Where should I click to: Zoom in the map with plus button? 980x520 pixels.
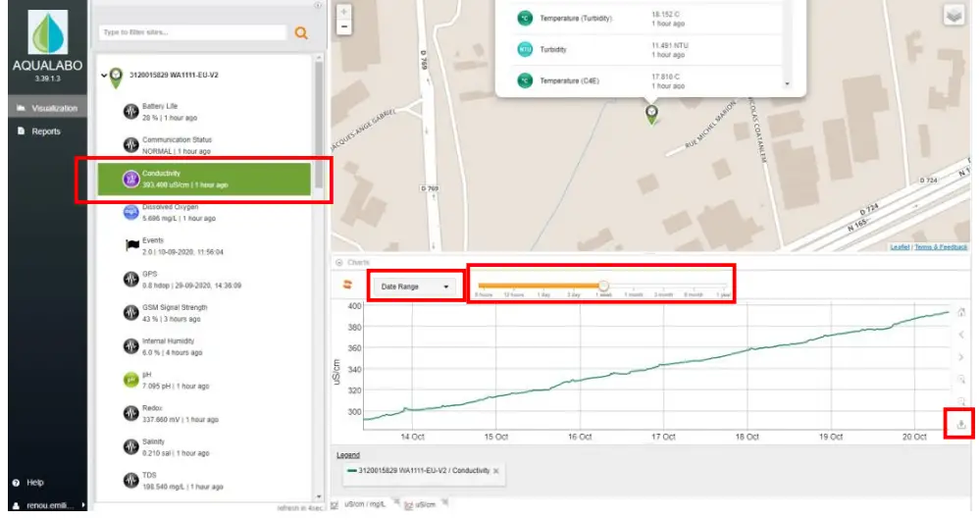point(343,11)
